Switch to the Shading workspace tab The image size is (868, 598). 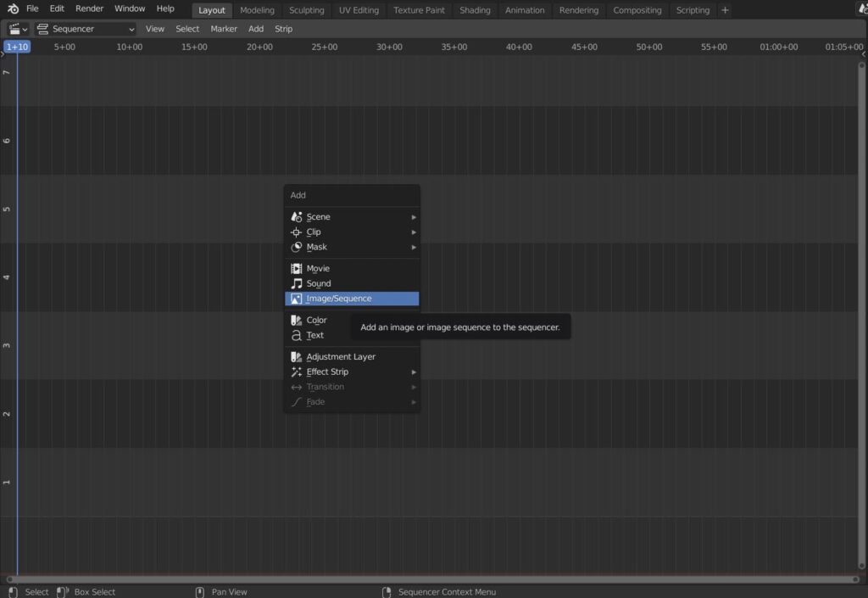475,10
